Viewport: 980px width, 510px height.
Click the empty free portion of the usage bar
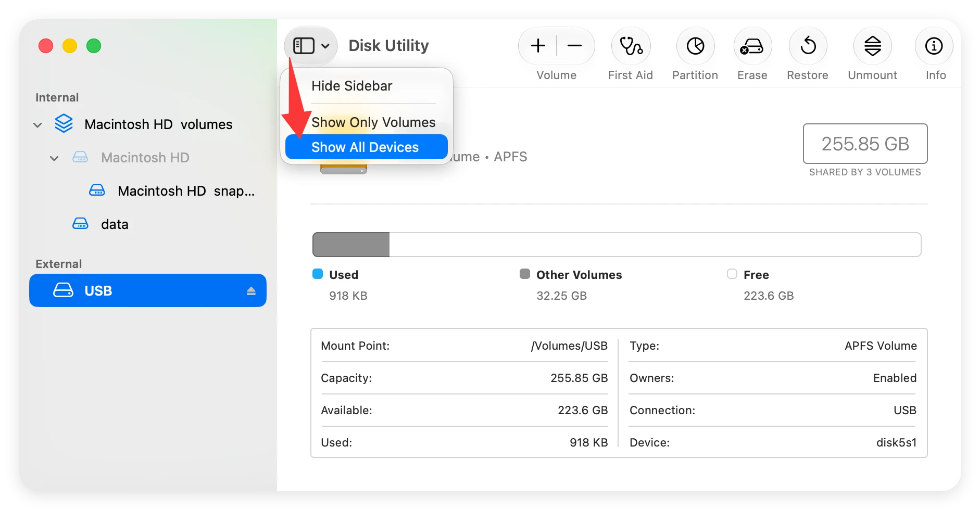[655, 245]
